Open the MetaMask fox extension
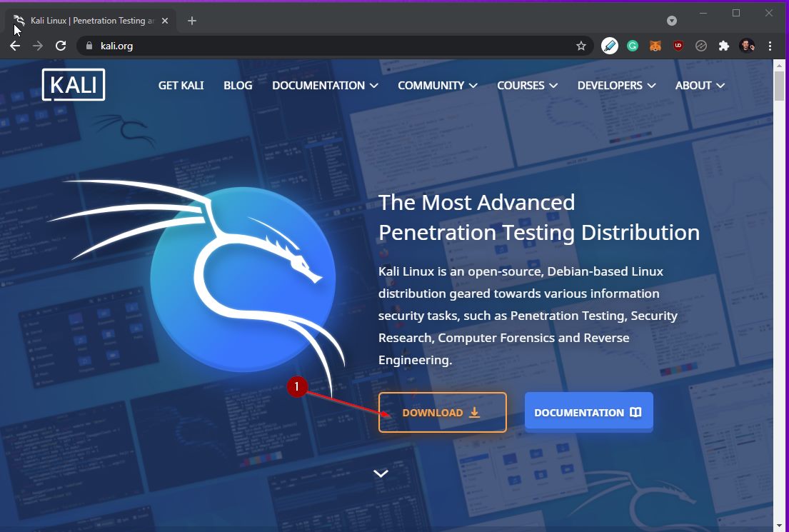789x532 pixels. tap(655, 46)
